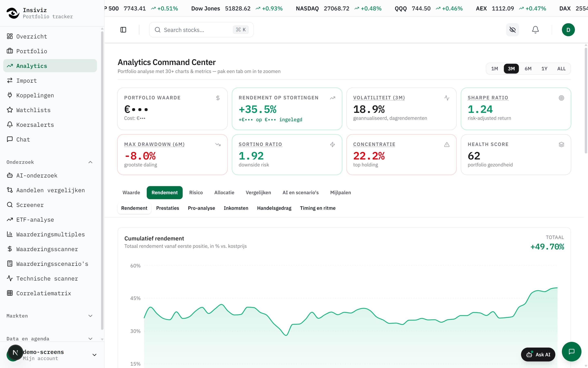Switch to the Risico tab
This screenshot has width=588, height=368.
pos(196,193)
